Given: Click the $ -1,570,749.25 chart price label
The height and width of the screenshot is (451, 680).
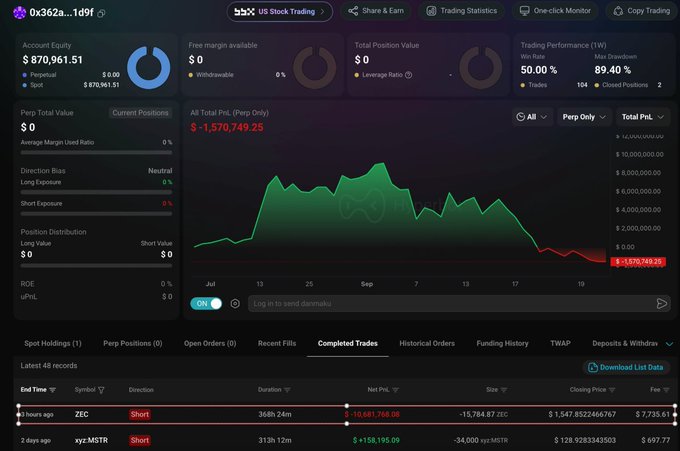Looking at the screenshot, I should 638,262.
